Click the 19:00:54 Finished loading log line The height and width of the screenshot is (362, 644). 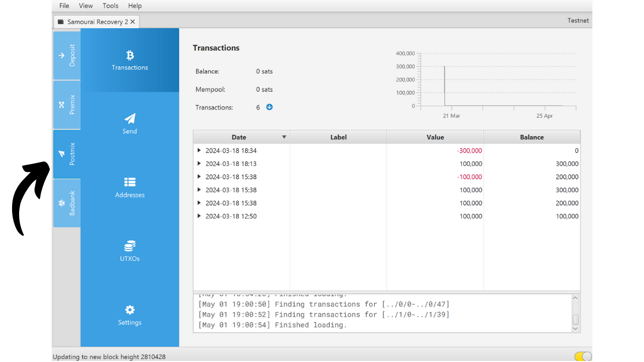tap(273, 325)
